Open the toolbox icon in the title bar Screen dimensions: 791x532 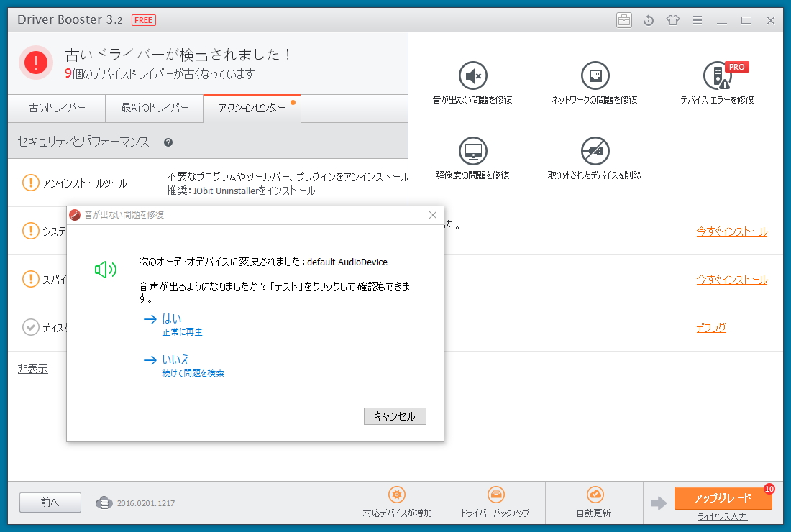pos(623,20)
